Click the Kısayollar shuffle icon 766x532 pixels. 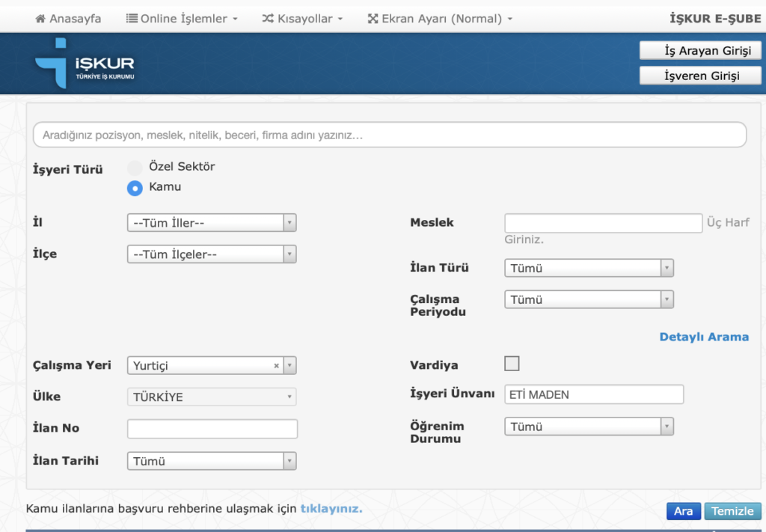pyautogui.click(x=268, y=19)
